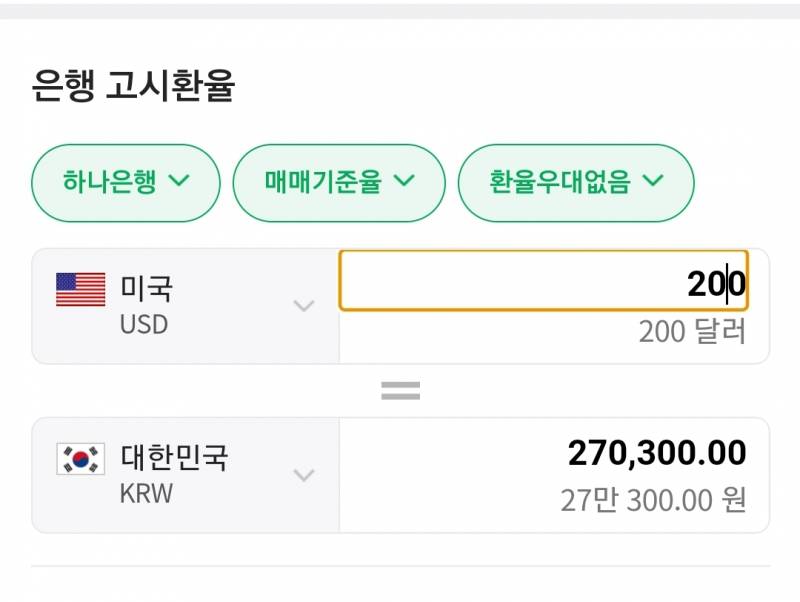Open the 하나은행 bank selection dropdown
800x602 pixels.
click(x=124, y=182)
